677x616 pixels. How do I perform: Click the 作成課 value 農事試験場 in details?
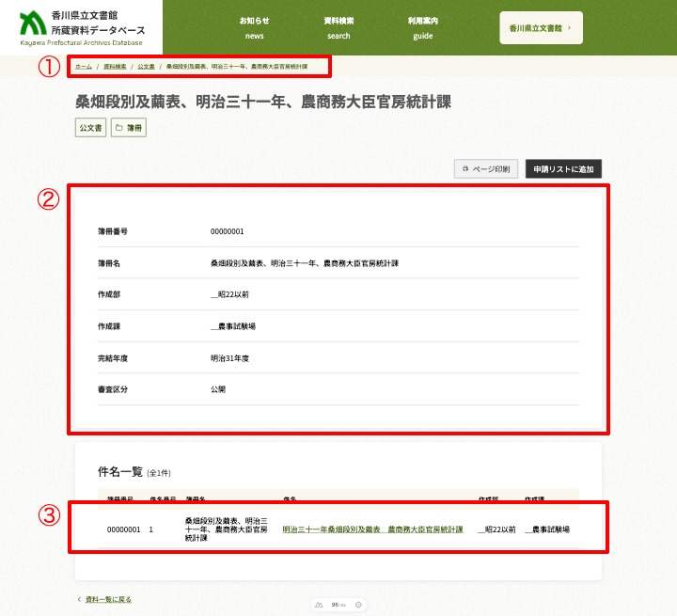click(233, 326)
